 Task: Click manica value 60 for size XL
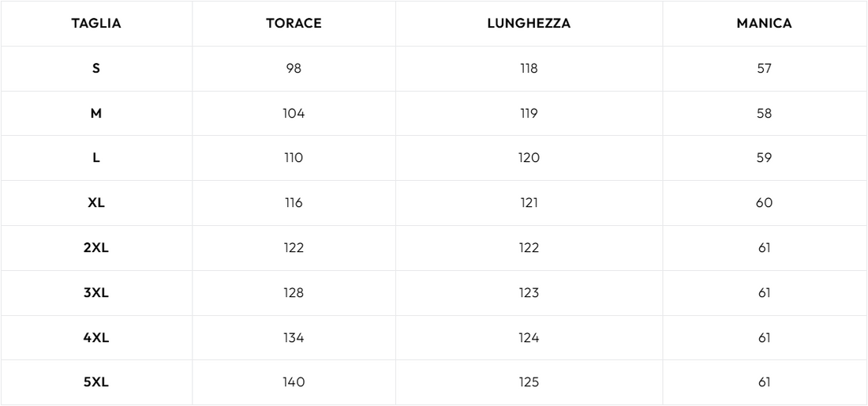(764, 203)
